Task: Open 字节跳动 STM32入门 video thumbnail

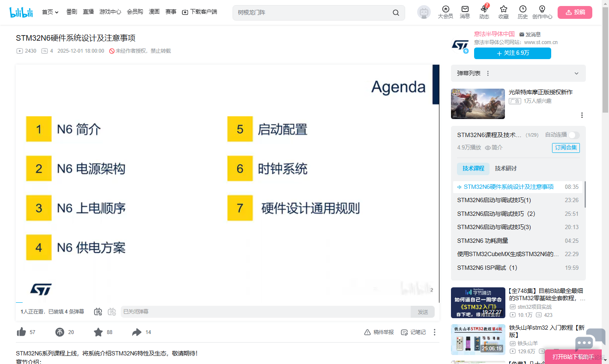Action: (x=478, y=303)
